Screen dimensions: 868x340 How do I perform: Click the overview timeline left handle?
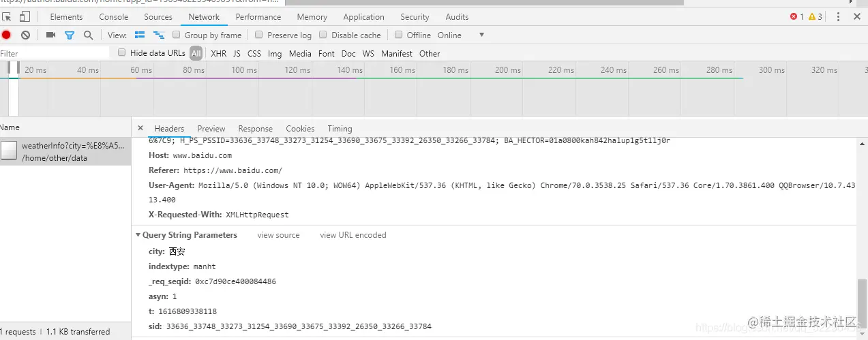[x=10, y=68]
